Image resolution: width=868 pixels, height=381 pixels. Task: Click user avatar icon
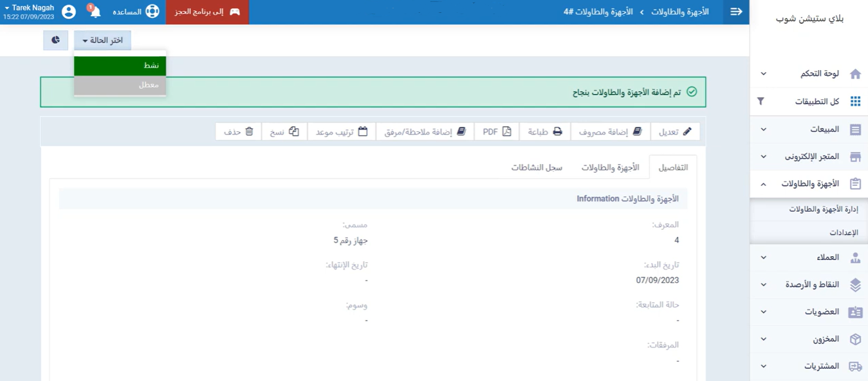click(69, 12)
